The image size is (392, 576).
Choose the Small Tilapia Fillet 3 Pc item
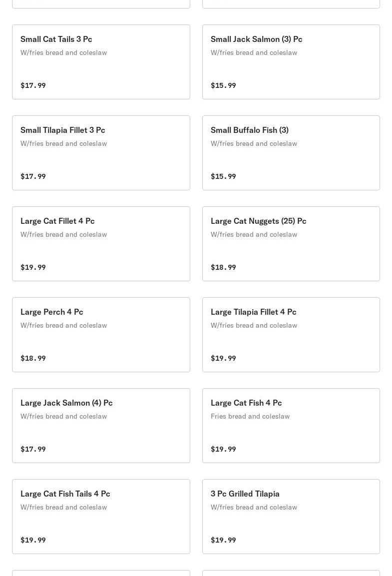click(x=101, y=153)
